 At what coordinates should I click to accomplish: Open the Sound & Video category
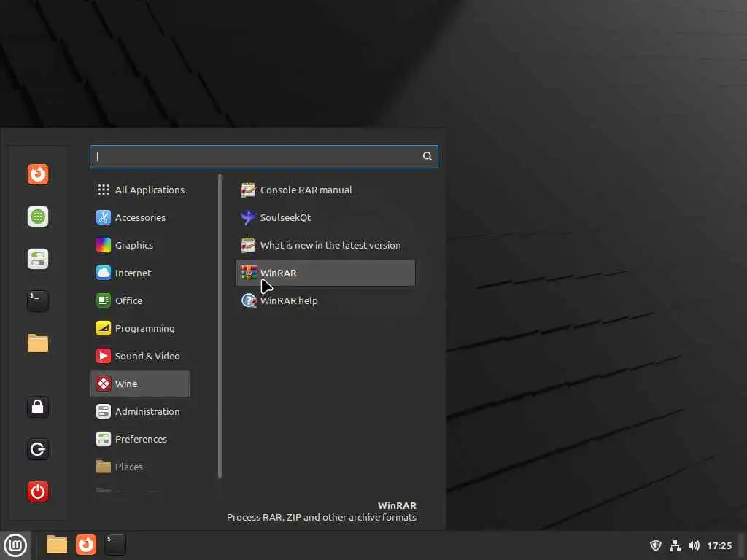[140, 356]
